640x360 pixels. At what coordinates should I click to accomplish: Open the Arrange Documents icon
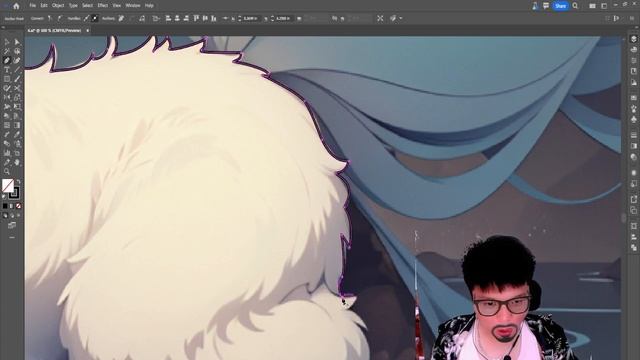tap(592, 6)
